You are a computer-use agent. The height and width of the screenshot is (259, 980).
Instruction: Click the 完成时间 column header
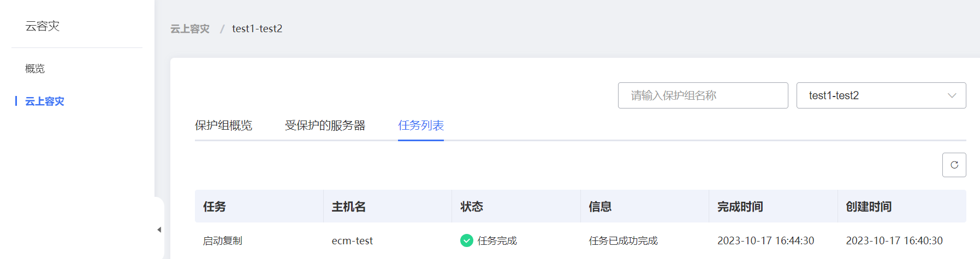pyautogui.click(x=740, y=207)
